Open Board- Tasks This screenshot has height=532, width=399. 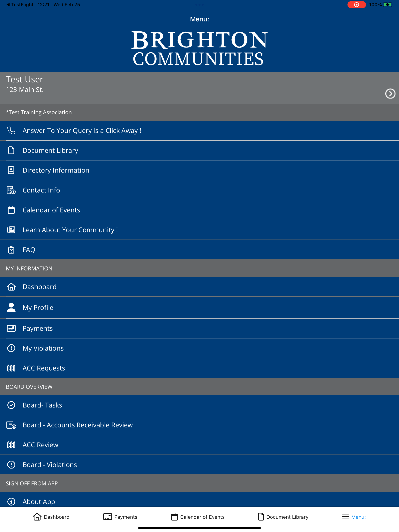(x=199, y=405)
